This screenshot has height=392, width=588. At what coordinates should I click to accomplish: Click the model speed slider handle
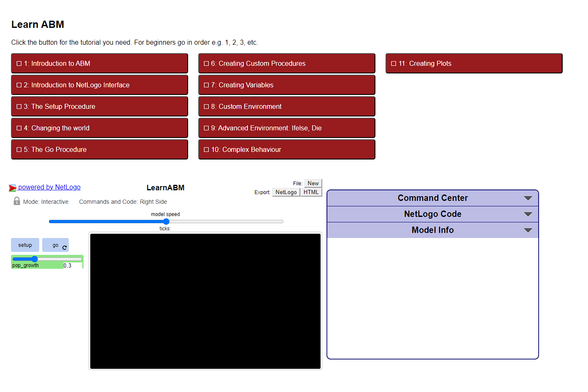click(166, 222)
